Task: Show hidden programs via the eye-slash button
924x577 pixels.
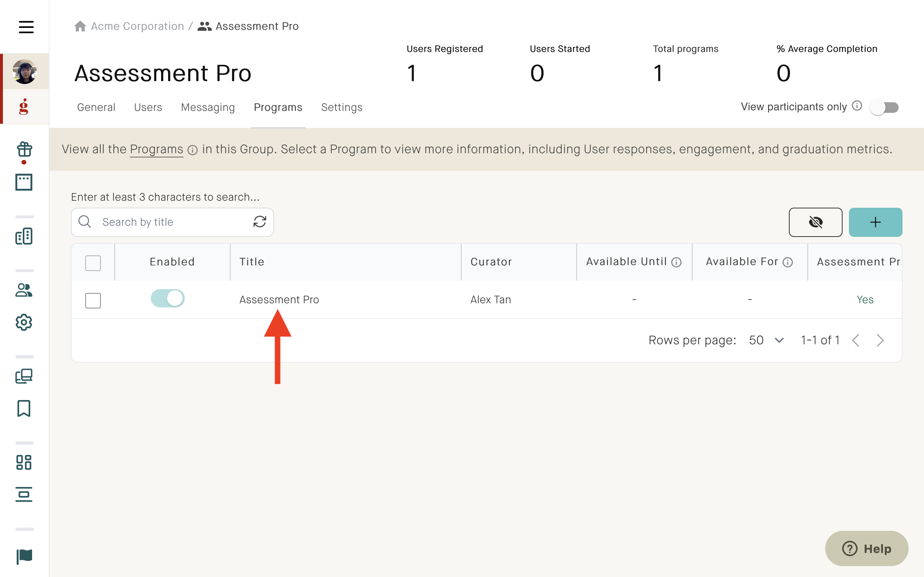Action: point(816,222)
